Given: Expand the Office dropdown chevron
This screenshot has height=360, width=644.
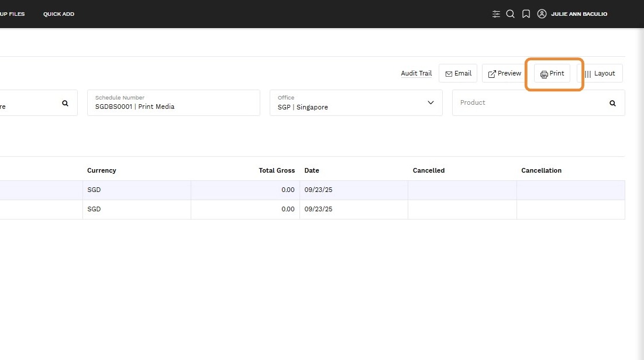Looking at the screenshot, I should coord(431,103).
